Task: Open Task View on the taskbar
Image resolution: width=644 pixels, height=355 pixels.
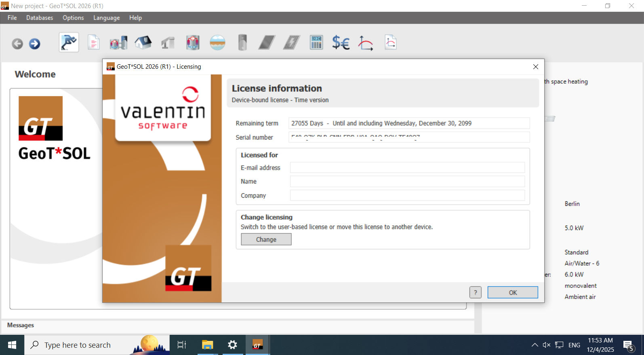Action: pyautogui.click(x=182, y=345)
